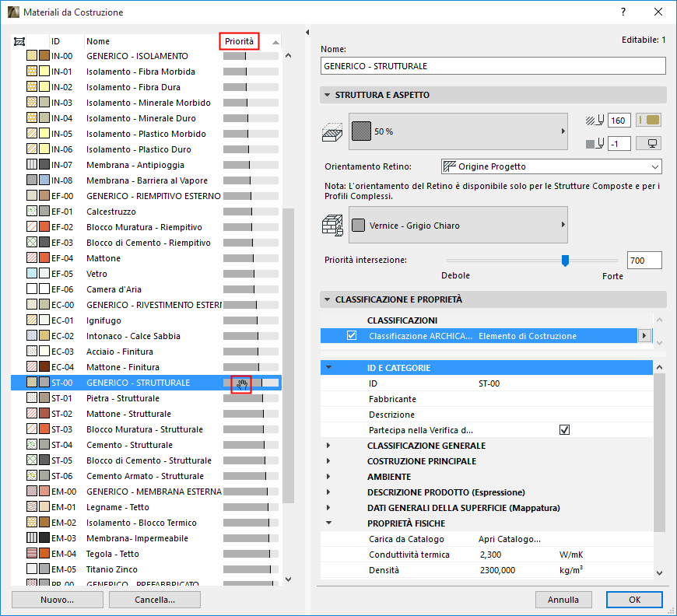The width and height of the screenshot is (677, 616).
Task: Click the Densità value 2300,000
Action: pyautogui.click(x=497, y=570)
